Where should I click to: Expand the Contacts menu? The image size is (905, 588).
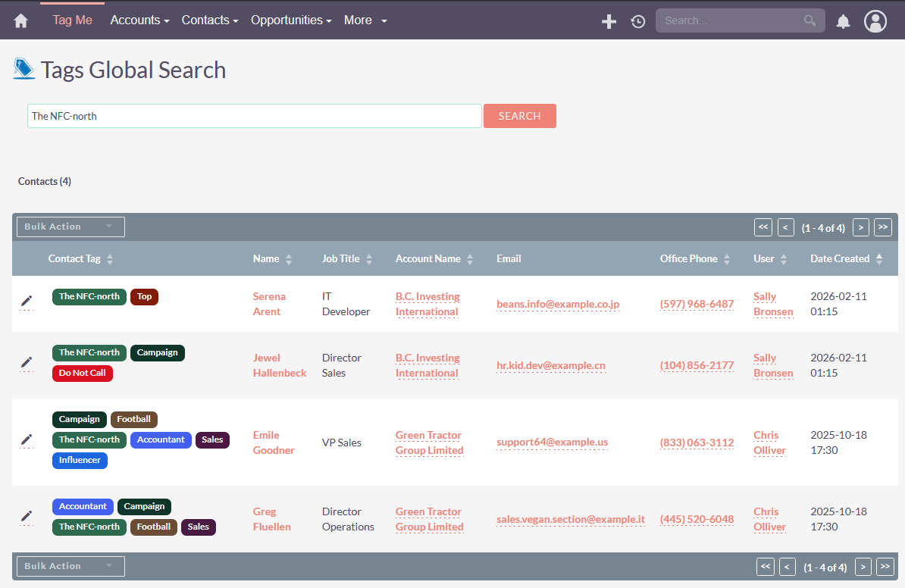pyautogui.click(x=209, y=20)
